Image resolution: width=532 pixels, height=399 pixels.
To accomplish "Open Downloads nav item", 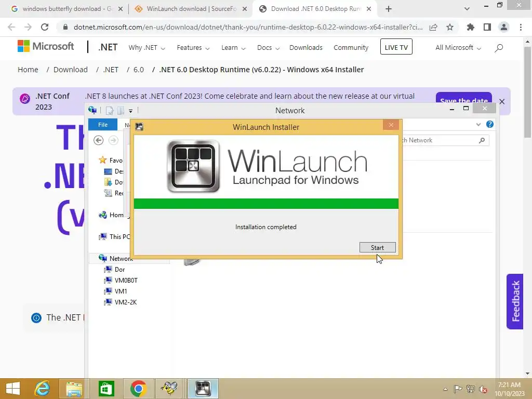I will [x=305, y=47].
